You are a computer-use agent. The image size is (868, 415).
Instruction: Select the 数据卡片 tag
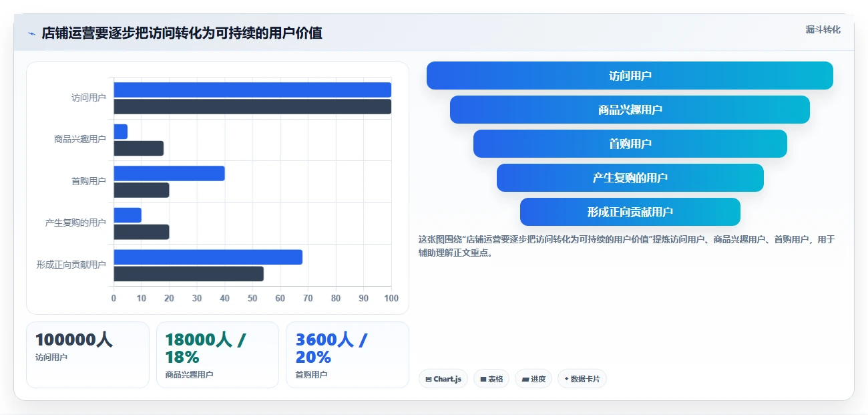click(582, 379)
